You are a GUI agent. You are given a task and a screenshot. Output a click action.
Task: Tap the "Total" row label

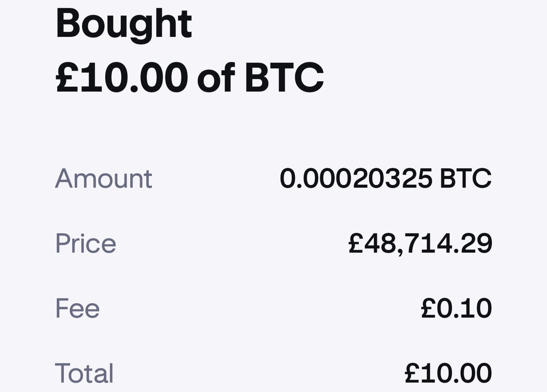pyautogui.click(x=84, y=373)
